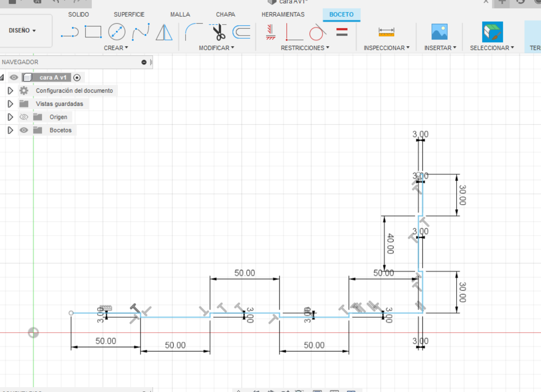Expand the Origen node
Image resolution: width=541 pixels, height=392 pixels.
pos(11,117)
